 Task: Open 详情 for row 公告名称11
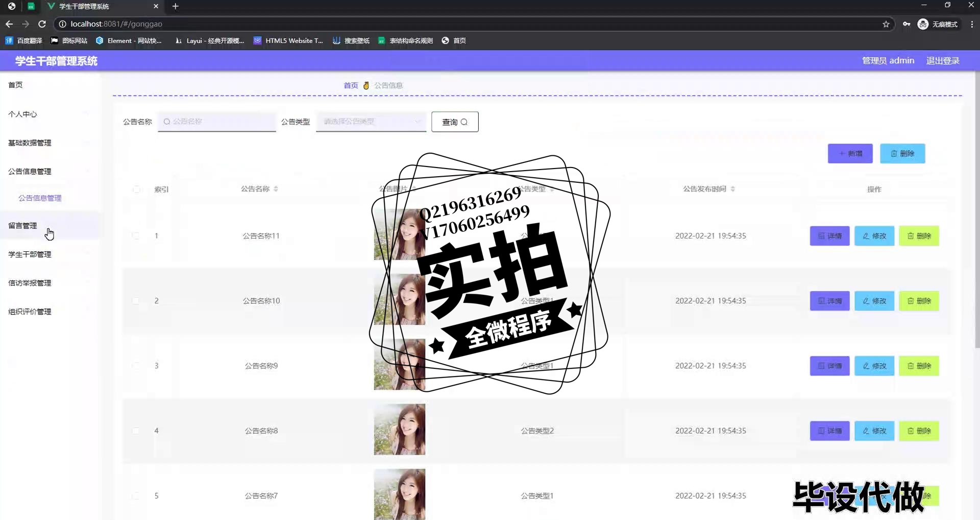830,236
